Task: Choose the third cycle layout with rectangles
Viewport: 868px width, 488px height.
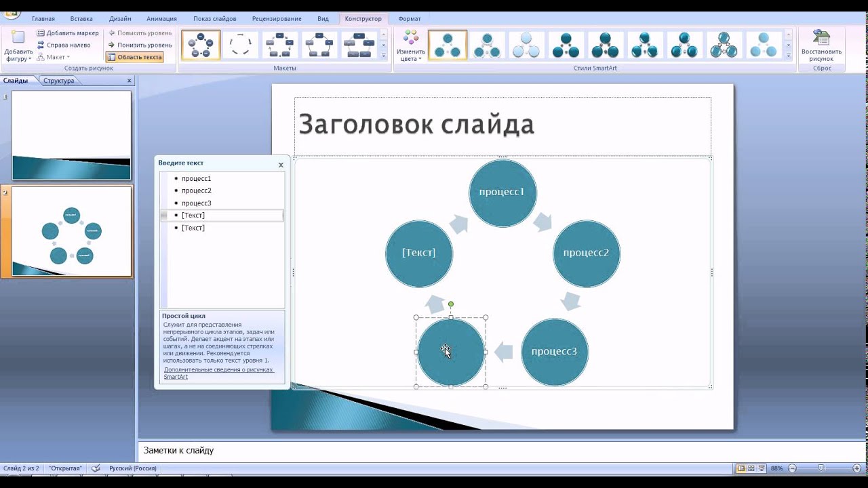Action: pyautogui.click(x=279, y=45)
